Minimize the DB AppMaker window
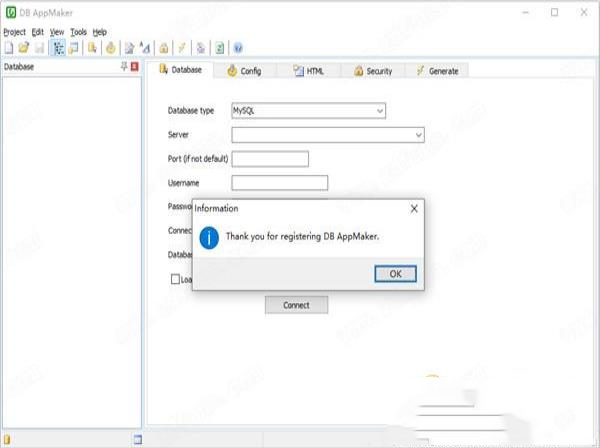600x448 pixels. pos(526,13)
